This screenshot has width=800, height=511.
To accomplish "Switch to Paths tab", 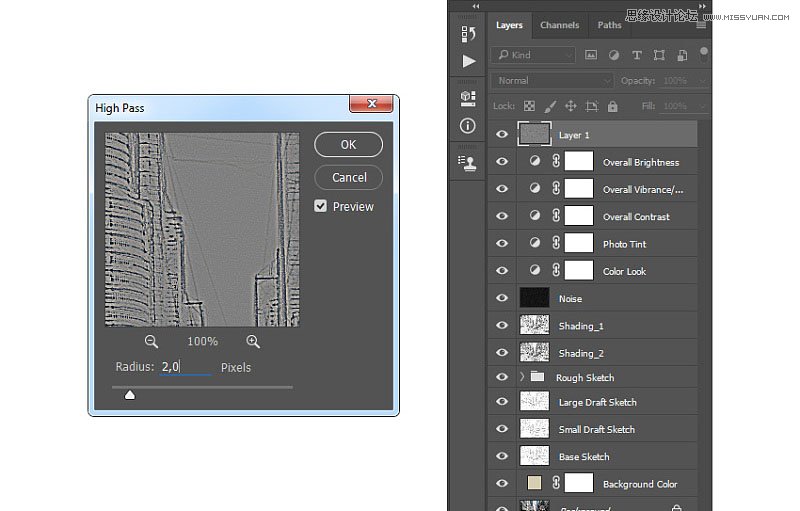I will coord(610,25).
